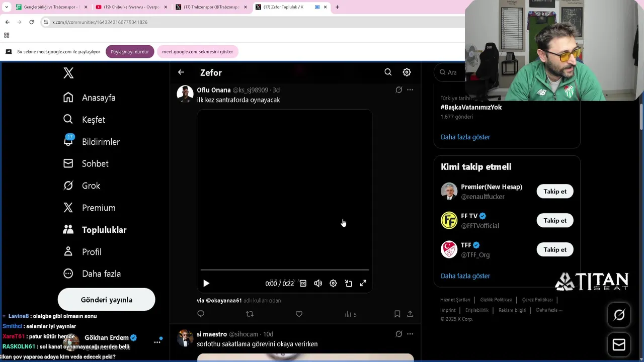
Task: Switch to Trabzonspor X profile tab
Action: pos(211,7)
